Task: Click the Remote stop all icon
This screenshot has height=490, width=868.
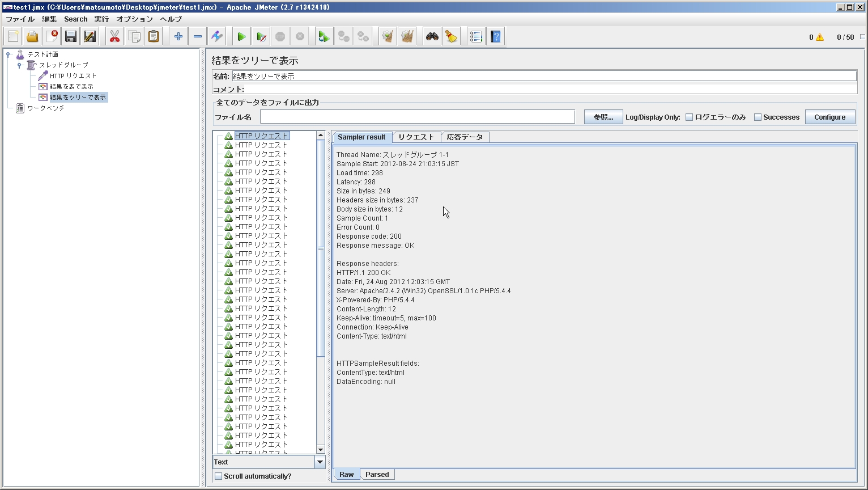Action: (343, 37)
